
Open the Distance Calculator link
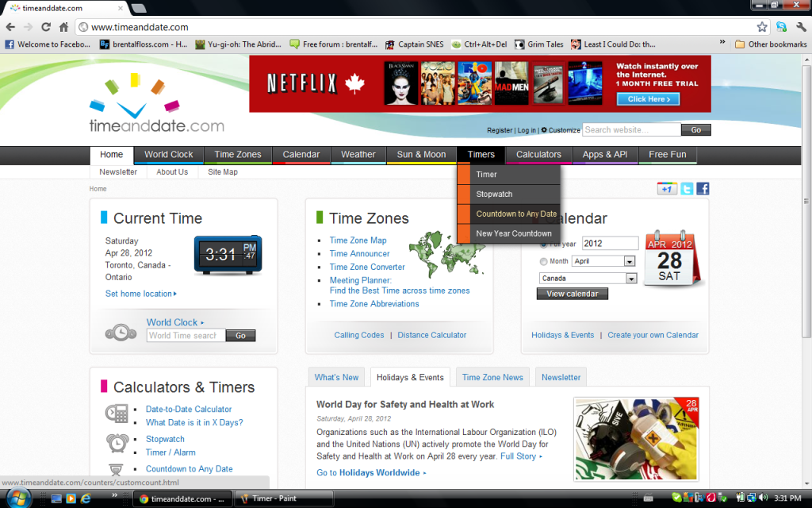[x=432, y=336]
